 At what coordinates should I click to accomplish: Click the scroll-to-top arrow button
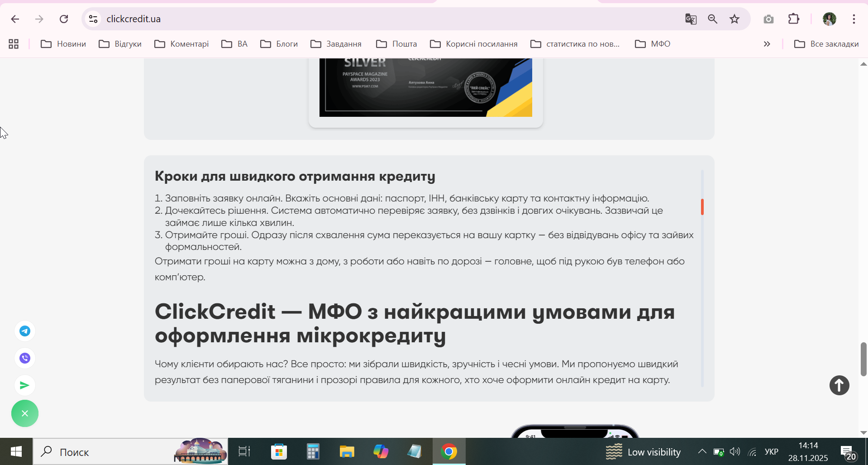pyautogui.click(x=839, y=385)
